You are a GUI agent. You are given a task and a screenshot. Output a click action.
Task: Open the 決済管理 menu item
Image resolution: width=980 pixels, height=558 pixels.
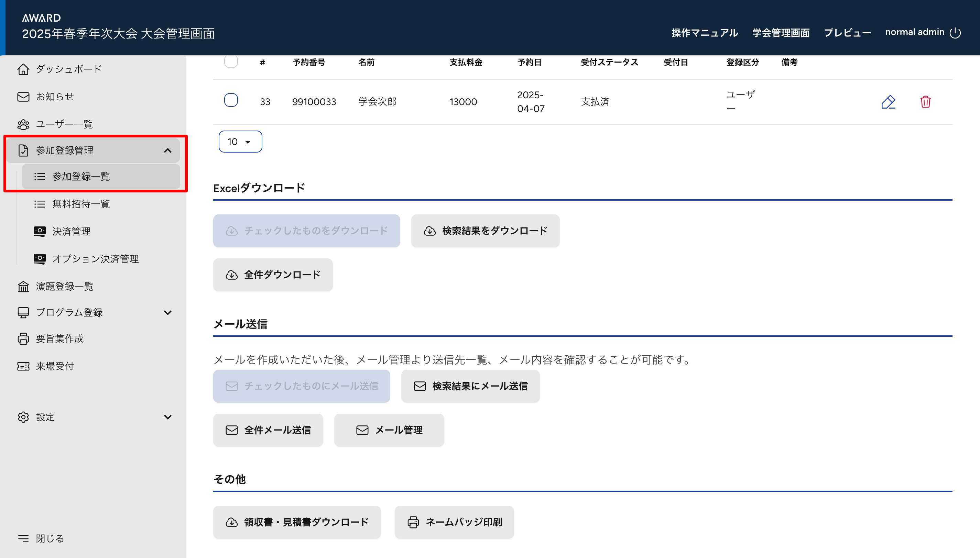click(71, 232)
